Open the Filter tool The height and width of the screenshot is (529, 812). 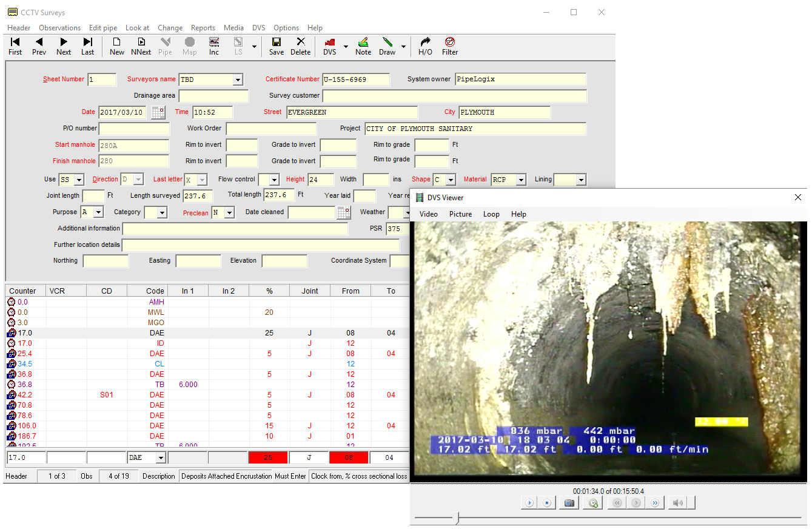[x=450, y=46]
